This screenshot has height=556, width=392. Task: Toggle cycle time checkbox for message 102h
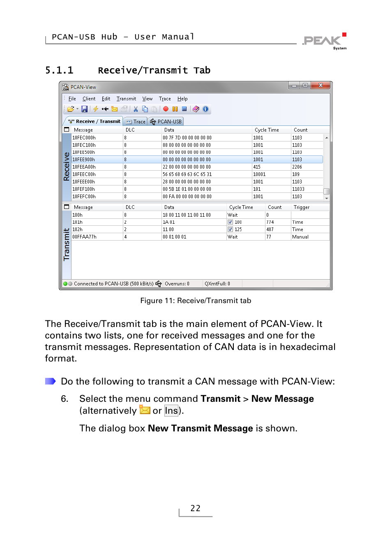[231, 229]
